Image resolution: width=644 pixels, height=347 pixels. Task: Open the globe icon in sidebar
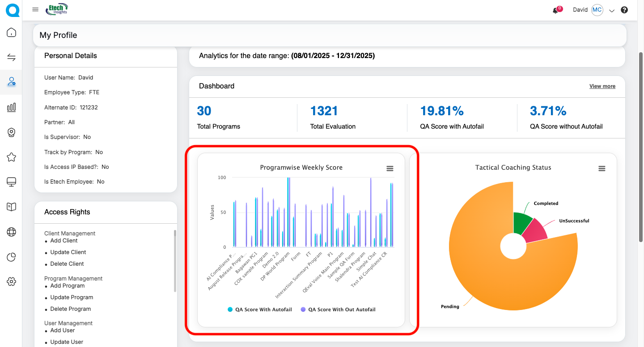click(12, 232)
